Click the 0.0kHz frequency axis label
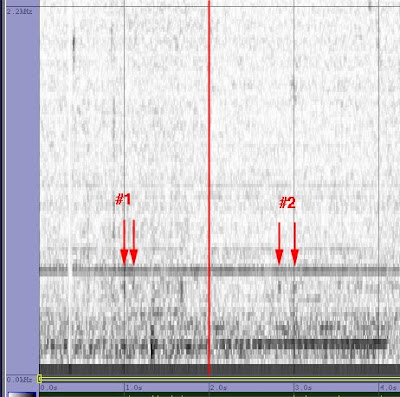 click(x=19, y=379)
